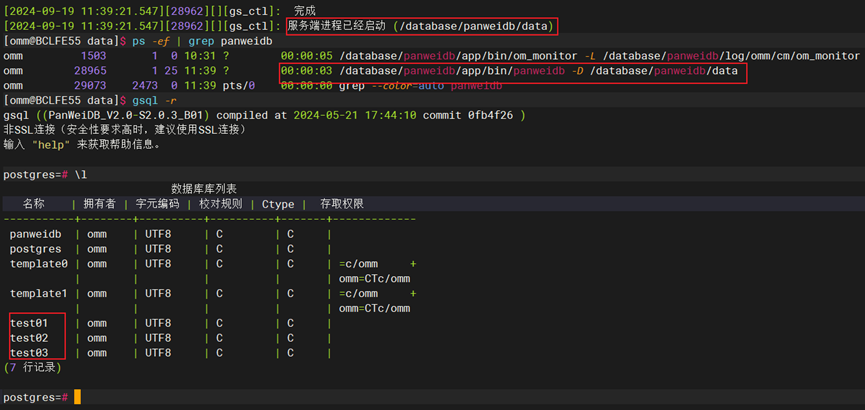Click '[omm@BCLFE55 data]$' prompt before gsql
865x410 pixels.
[x=65, y=100]
